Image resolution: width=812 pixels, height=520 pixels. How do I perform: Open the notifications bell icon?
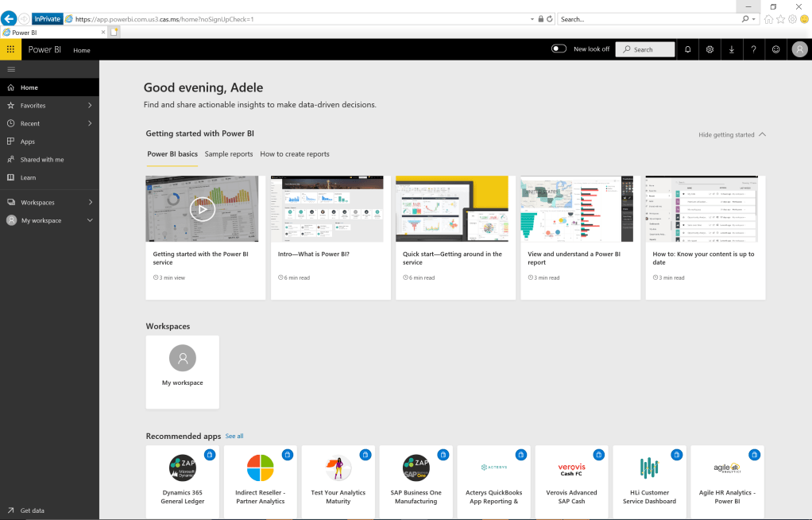687,49
